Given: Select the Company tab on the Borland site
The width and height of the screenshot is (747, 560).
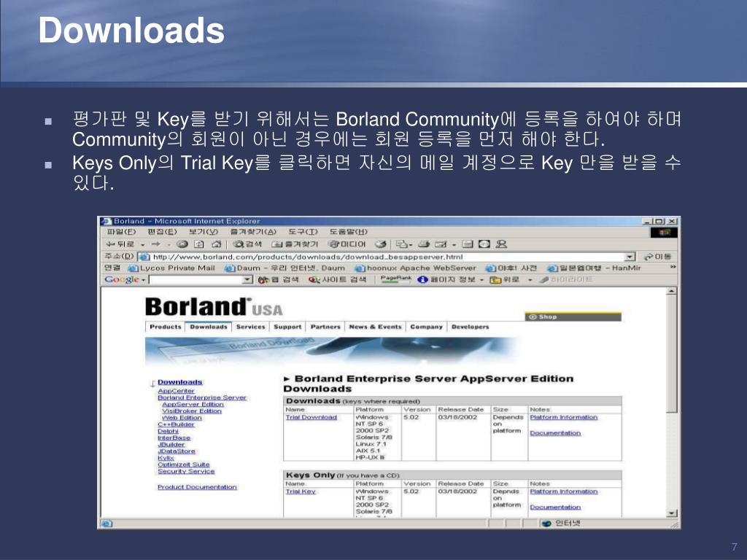Looking at the screenshot, I should (426, 327).
